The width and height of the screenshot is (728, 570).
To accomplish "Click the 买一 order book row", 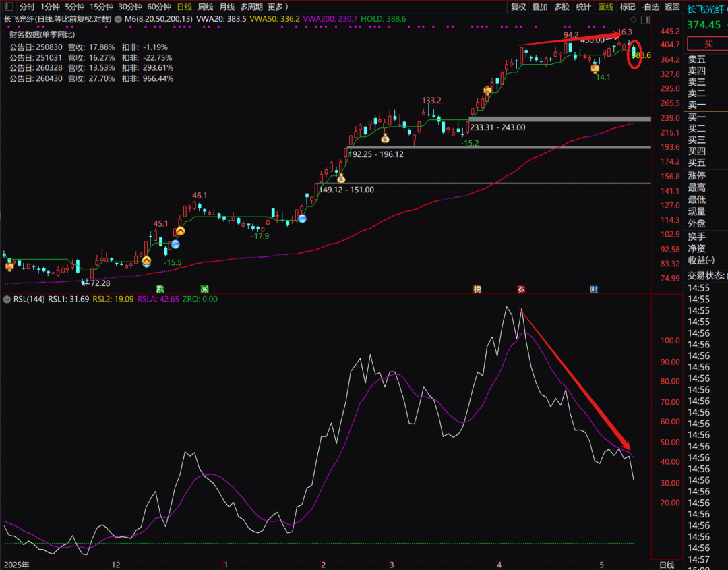I will pyautogui.click(x=697, y=117).
